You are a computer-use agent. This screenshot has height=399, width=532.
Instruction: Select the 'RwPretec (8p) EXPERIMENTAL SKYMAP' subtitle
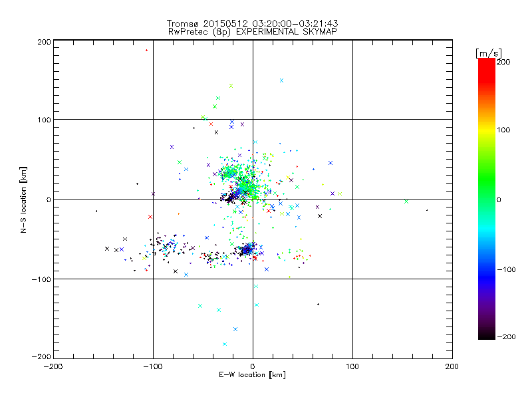click(253, 31)
